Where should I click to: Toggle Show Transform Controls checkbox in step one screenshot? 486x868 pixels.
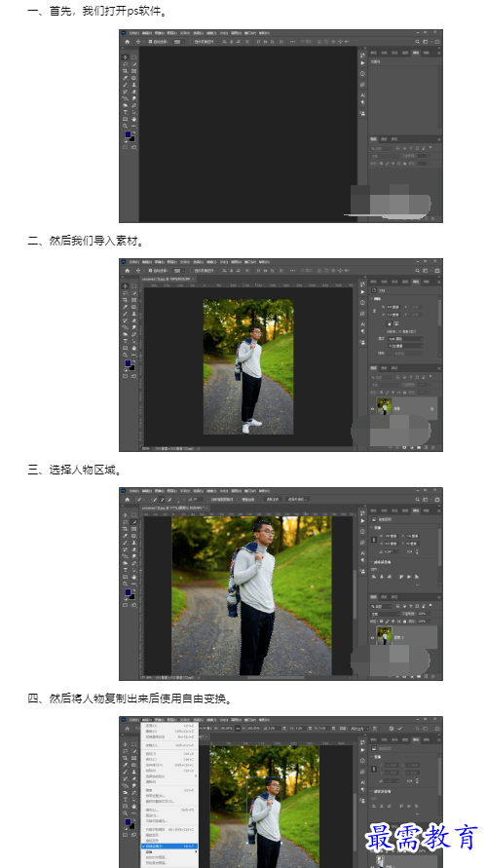(x=192, y=42)
